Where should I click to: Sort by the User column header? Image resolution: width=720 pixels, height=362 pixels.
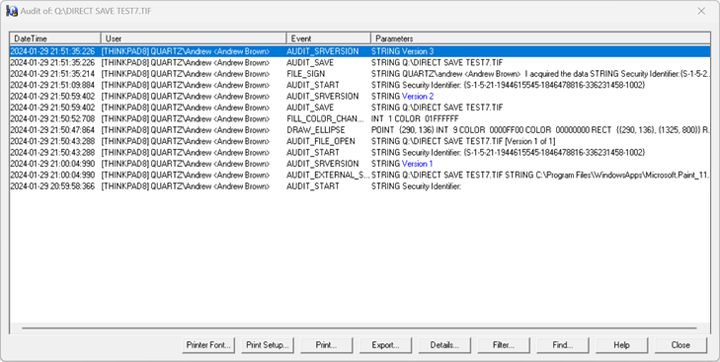(x=193, y=39)
